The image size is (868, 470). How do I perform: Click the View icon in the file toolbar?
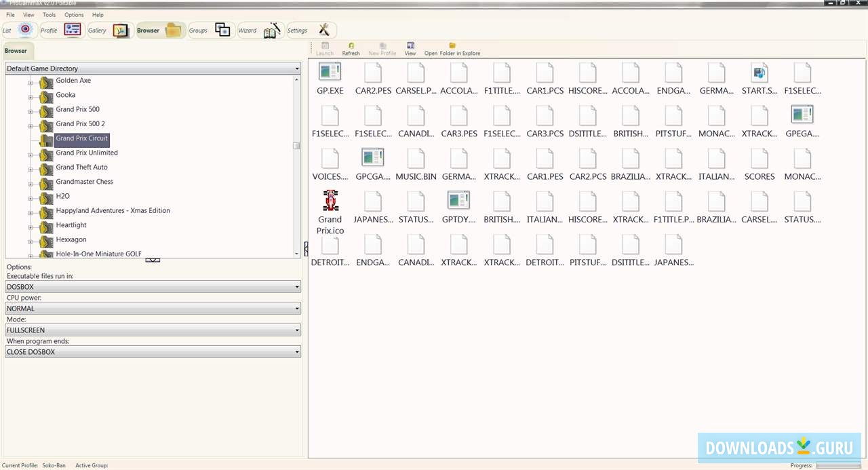coord(410,47)
